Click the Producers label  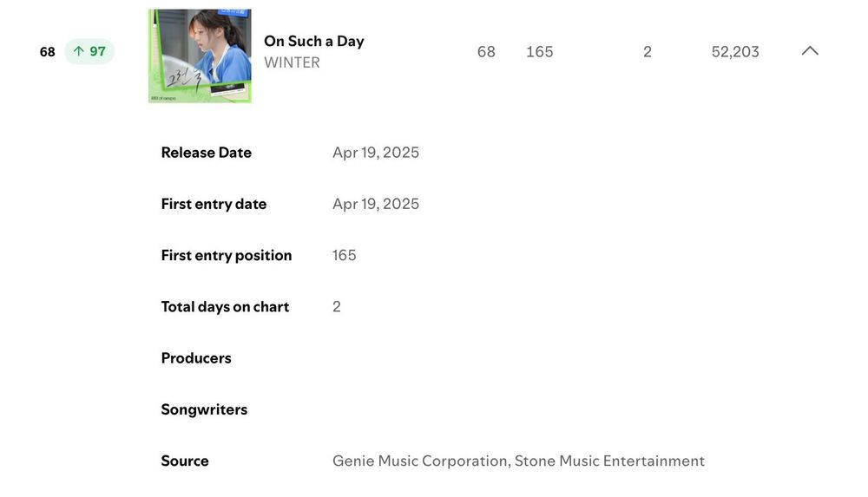click(195, 358)
